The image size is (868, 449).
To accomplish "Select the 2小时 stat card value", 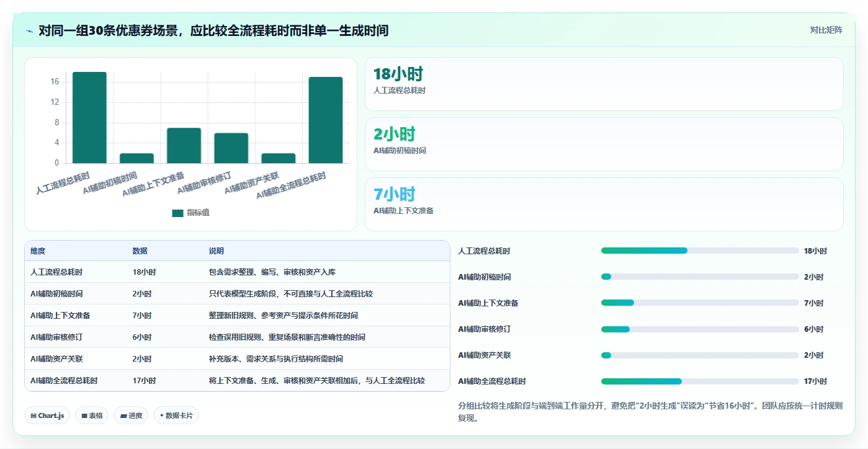I will [394, 135].
